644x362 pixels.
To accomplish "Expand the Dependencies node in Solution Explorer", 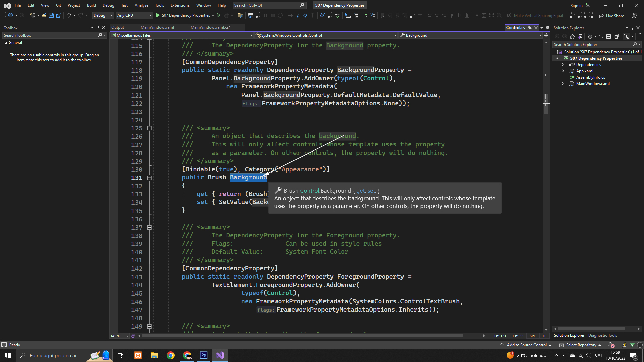I will pyautogui.click(x=563, y=65).
